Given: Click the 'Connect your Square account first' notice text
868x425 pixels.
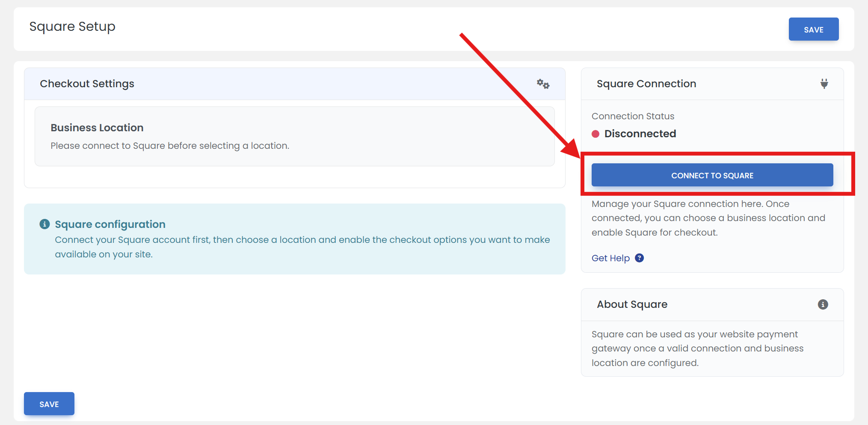Looking at the screenshot, I should [x=302, y=247].
